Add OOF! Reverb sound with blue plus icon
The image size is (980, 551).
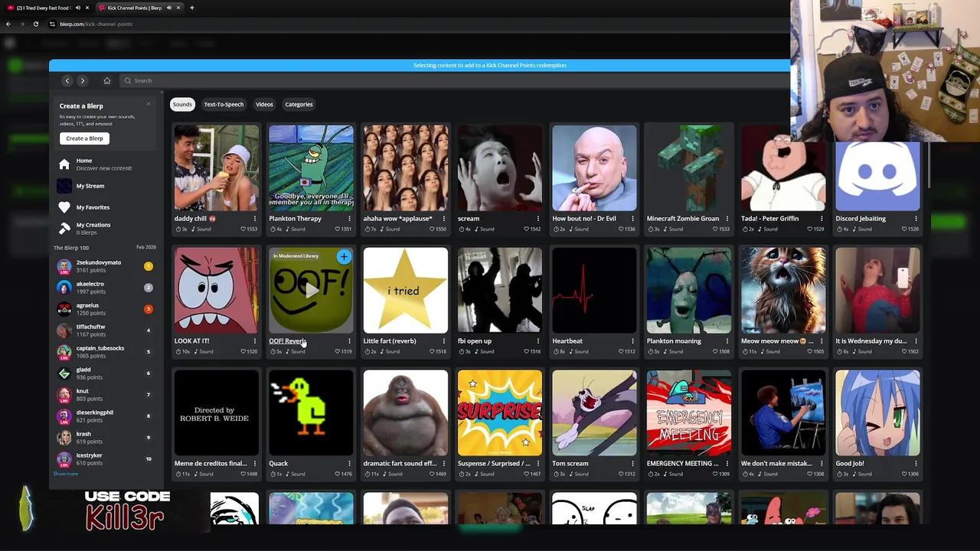click(344, 257)
